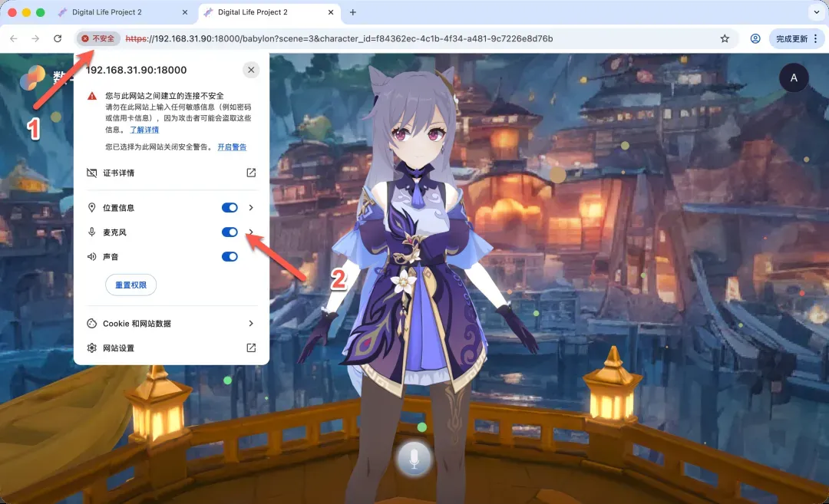Close the active Digital Life Project 2 tab
829x504 pixels.
(x=330, y=12)
